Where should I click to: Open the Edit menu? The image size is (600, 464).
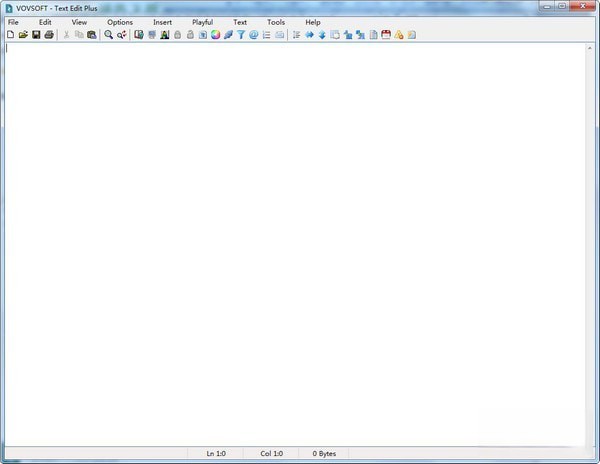(45, 22)
